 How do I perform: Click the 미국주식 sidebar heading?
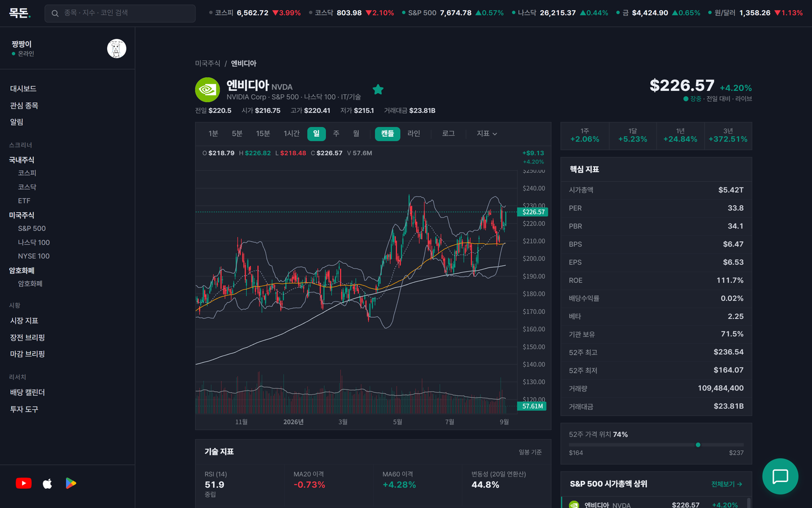(x=22, y=215)
